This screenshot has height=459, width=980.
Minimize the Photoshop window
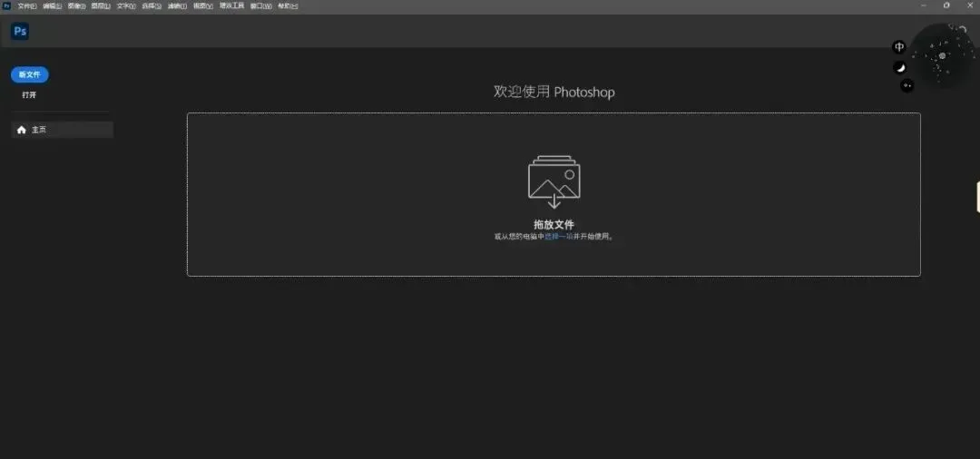click(x=924, y=5)
